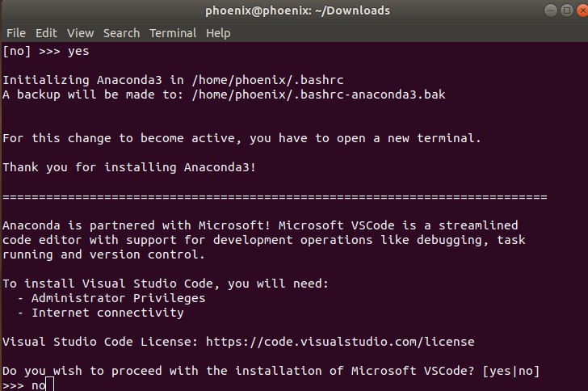Click the 'Thank you for installing Anaconda3!' line
This screenshot has width=588, height=391.
click(x=129, y=167)
